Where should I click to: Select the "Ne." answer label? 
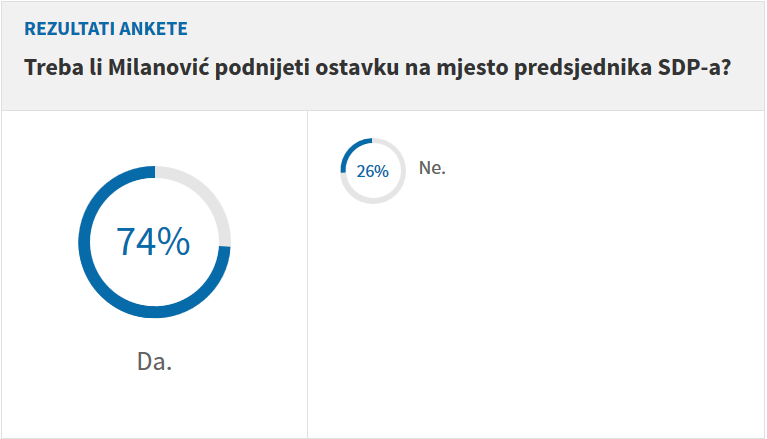click(432, 168)
